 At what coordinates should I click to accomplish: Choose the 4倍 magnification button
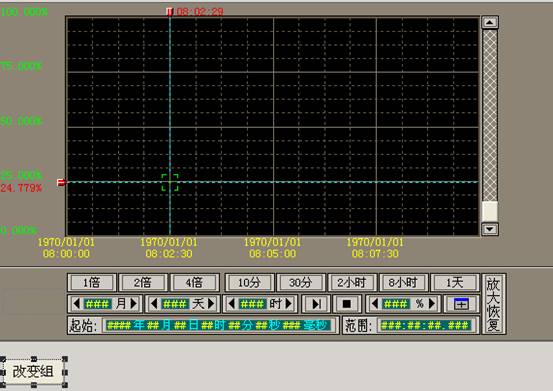[x=194, y=282]
